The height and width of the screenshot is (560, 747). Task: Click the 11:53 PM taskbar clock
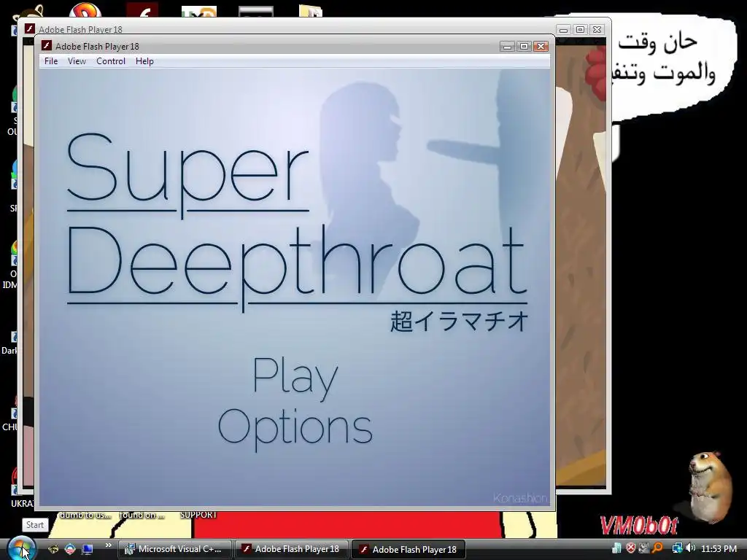pos(719,548)
